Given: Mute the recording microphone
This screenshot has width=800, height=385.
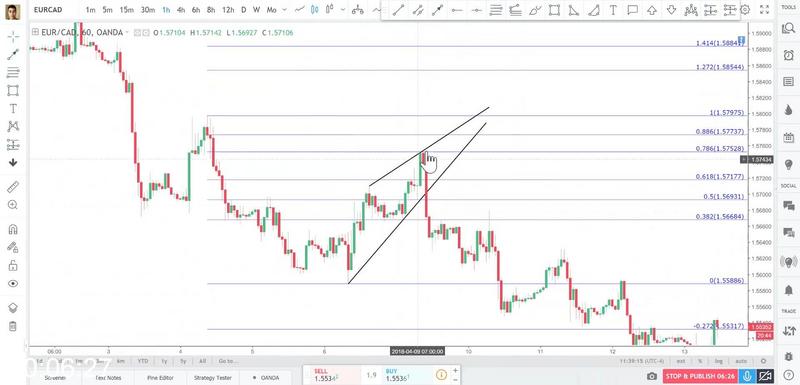Looking at the screenshot, I should coord(748,376).
